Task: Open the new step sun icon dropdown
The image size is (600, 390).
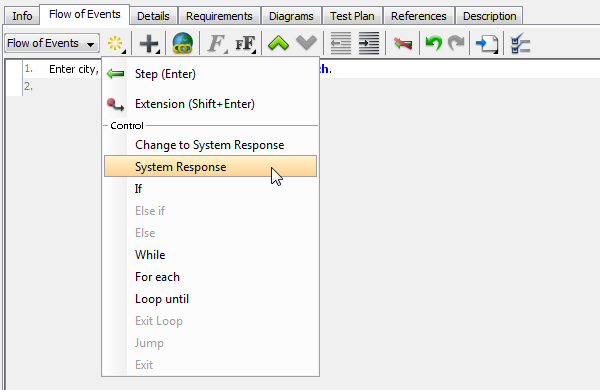Action: [x=116, y=43]
